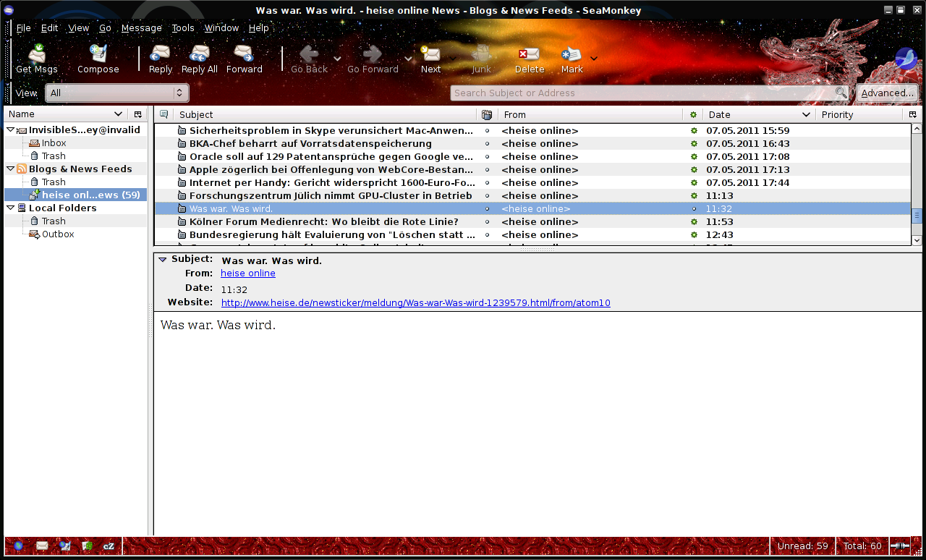Toggle read status of 'Was war. Was wird.'
This screenshot has height=560, width=926.
pyautogui.click(x=694, y=209)
